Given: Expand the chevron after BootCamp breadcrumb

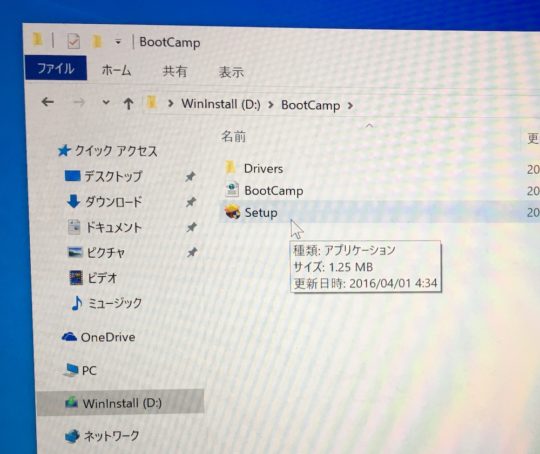Looking at the screenshot, I should coord(350,106).
